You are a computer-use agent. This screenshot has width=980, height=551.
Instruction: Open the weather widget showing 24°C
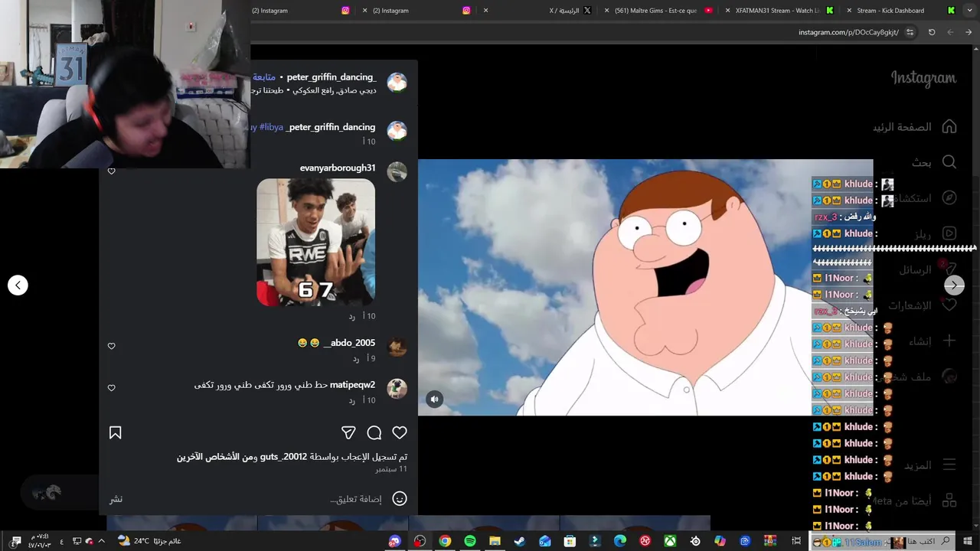(x=149, y=541)
